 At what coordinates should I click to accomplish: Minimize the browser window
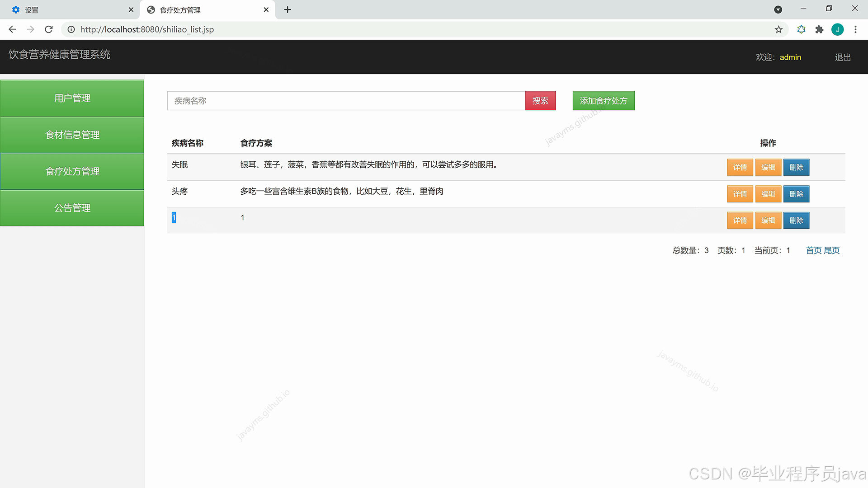803,9
